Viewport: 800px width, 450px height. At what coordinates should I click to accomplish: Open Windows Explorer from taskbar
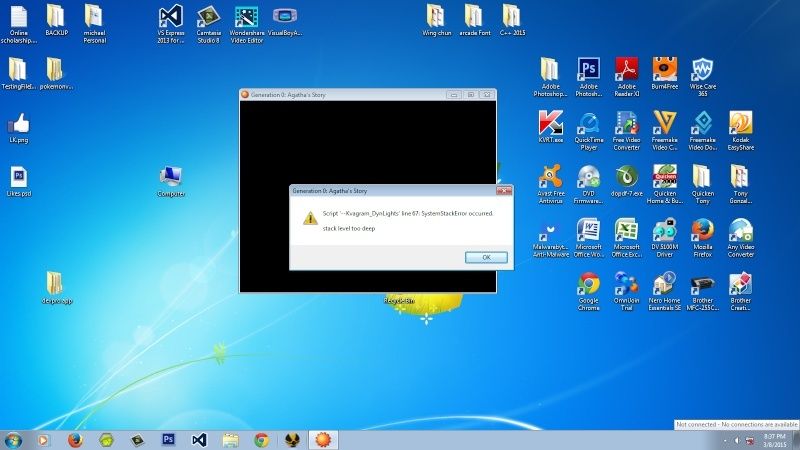231,440
